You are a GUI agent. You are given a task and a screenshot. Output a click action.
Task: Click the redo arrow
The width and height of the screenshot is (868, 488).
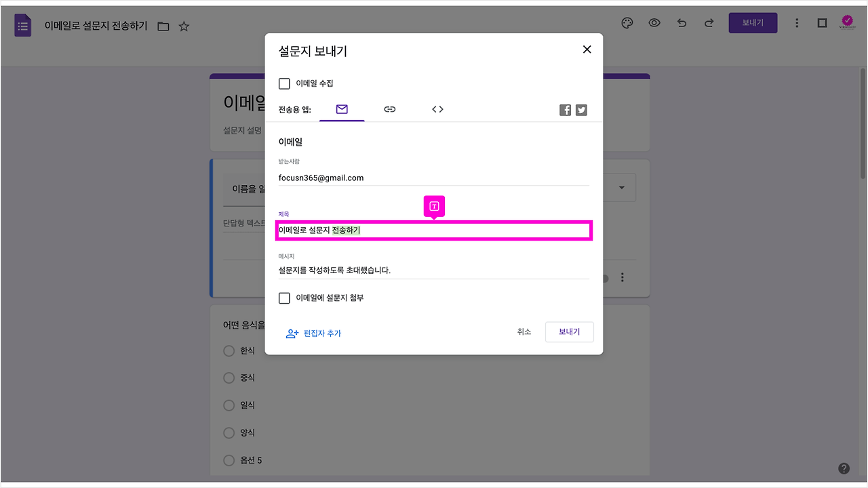click(709, 22)
